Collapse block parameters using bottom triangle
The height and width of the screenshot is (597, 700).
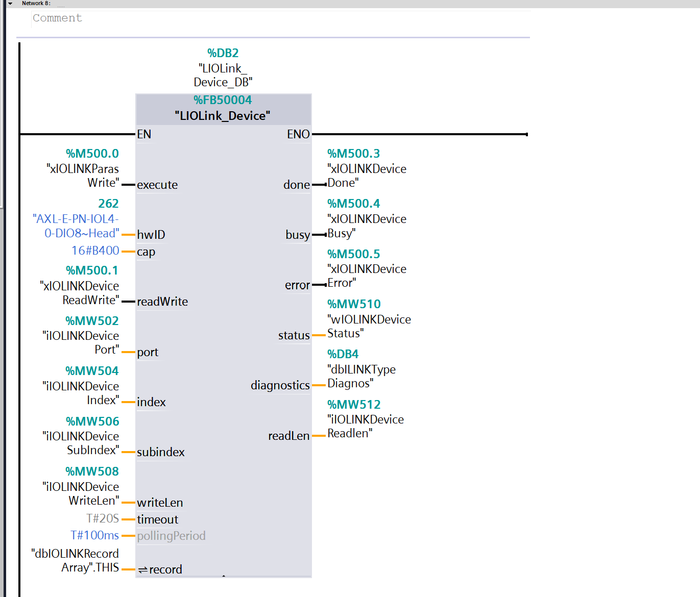(224, 576)
